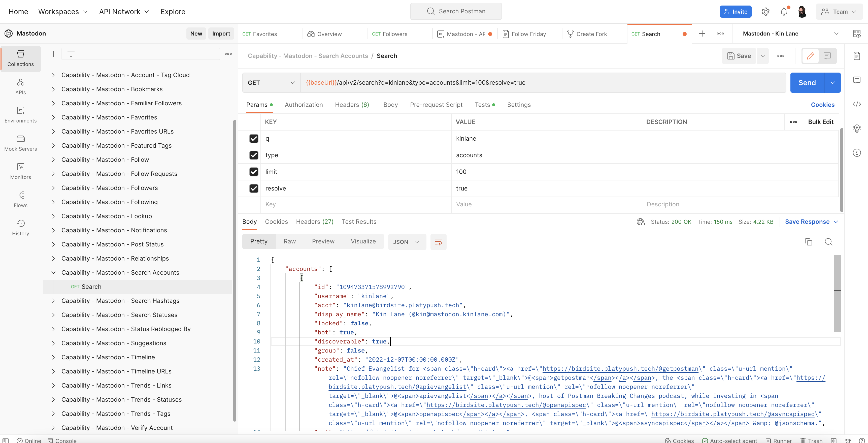Viewport: 868px width, 443px height.
Task: Switch to the Authorization tab
Action: point(304,105)
